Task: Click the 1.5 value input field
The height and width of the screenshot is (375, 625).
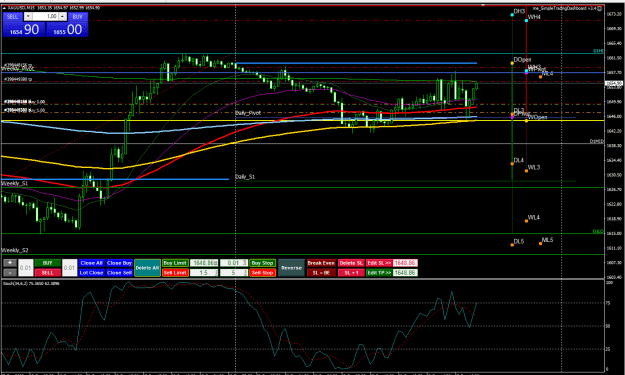Action: [204, 273]
